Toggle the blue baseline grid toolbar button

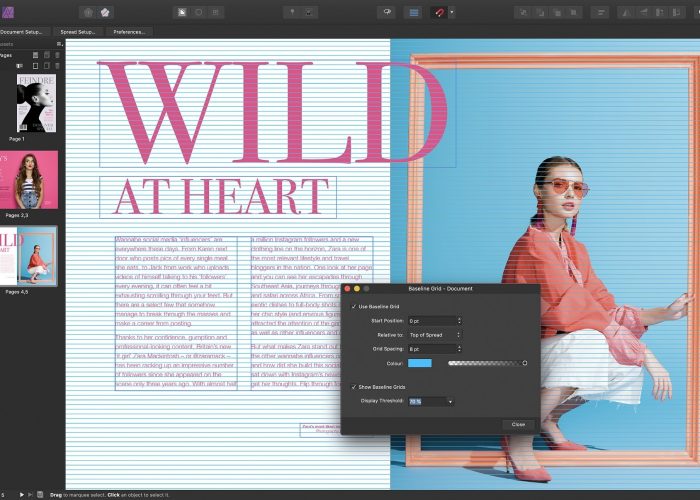414,12
